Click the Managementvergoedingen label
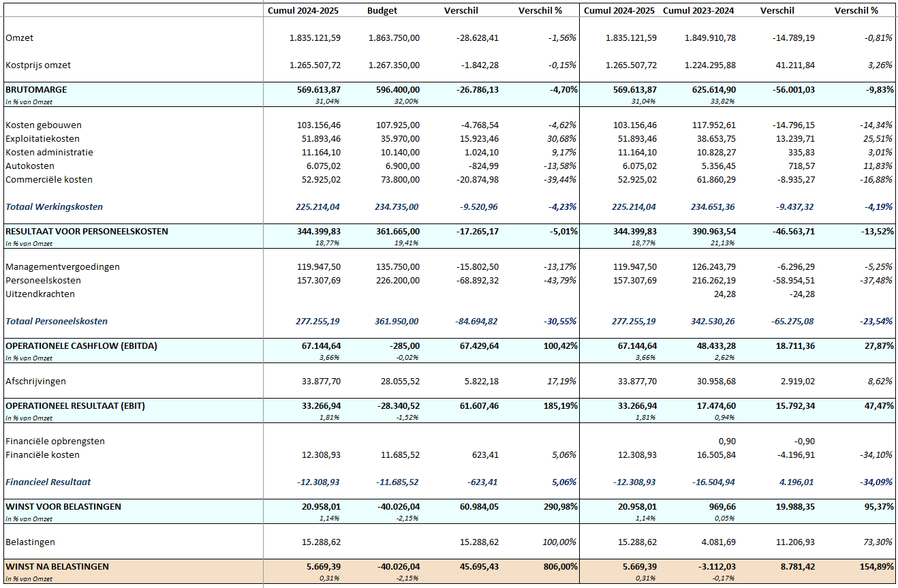The width and height of the screenshot is (898, 588). coord(63,267)
